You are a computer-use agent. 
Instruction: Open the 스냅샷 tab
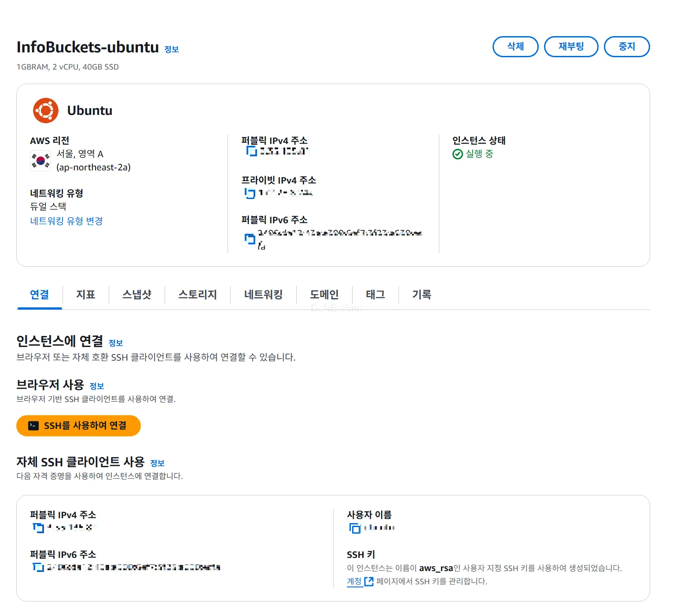coord(137,295)
